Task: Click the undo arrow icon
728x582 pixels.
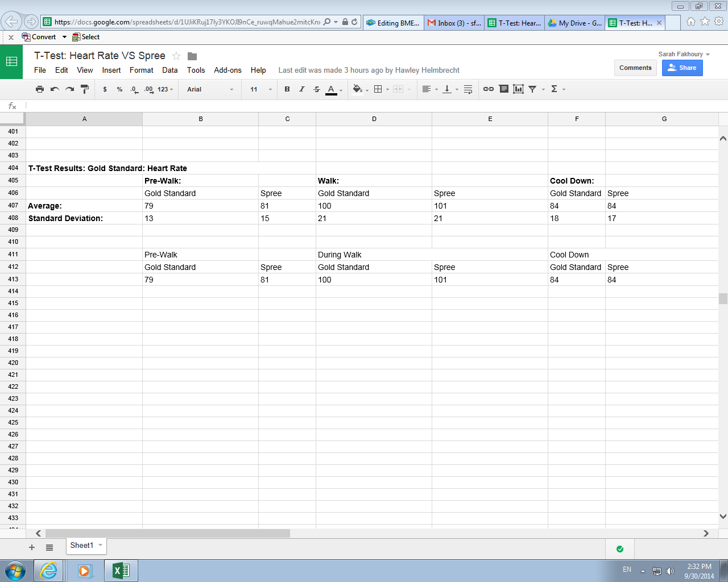Action: pos(55,89)
